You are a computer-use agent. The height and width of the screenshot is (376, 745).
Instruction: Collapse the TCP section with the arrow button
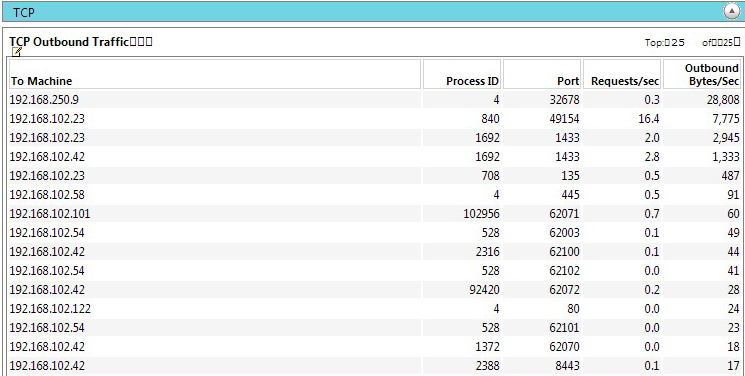pos(732,12)
